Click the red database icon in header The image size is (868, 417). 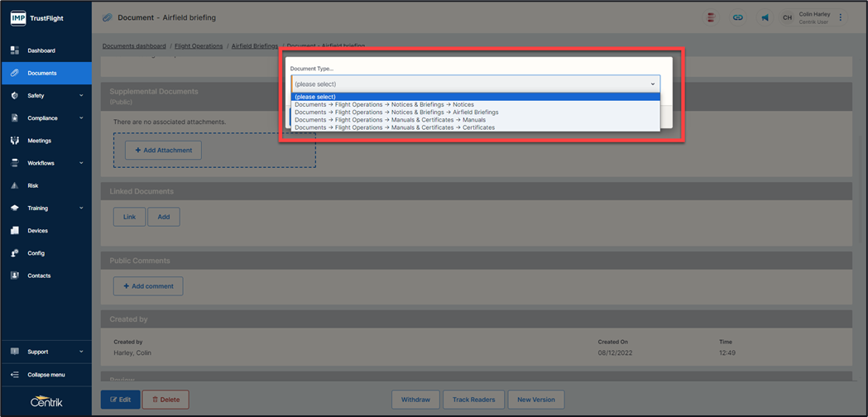711,17
